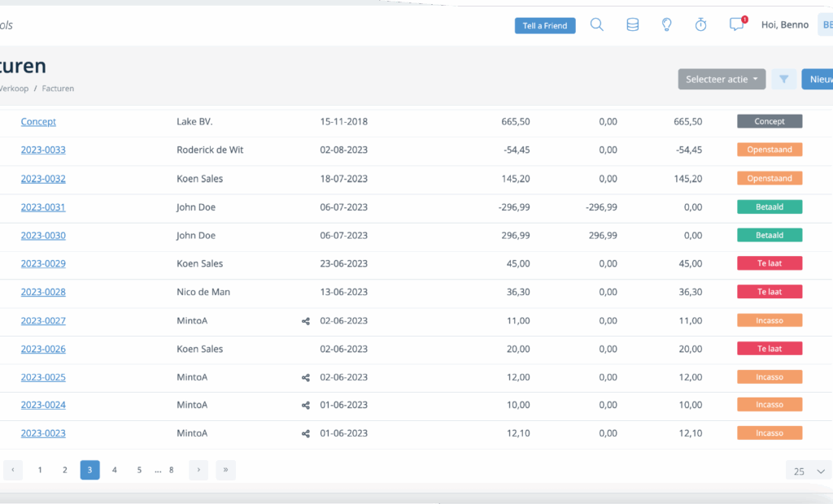This screenshot has width=833, height=504.
Task: Click Incasso badge for 2023-0023
Action: (x=770, y=432)
